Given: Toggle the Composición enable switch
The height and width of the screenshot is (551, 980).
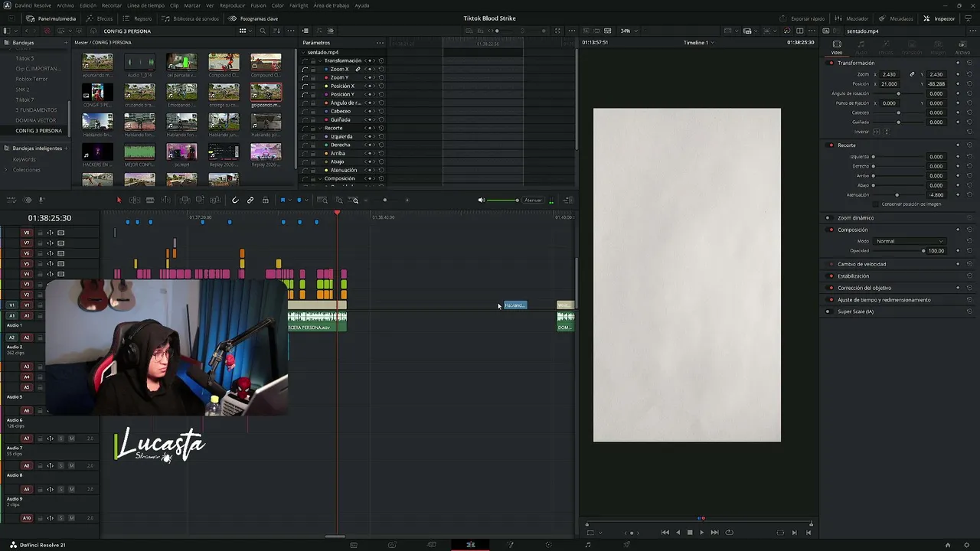Looking at the screenshot, I should (831, 230).
